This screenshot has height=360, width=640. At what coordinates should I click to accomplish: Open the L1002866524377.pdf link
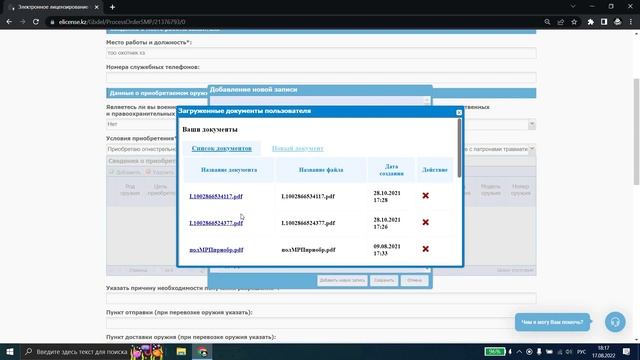coord(216,223)
